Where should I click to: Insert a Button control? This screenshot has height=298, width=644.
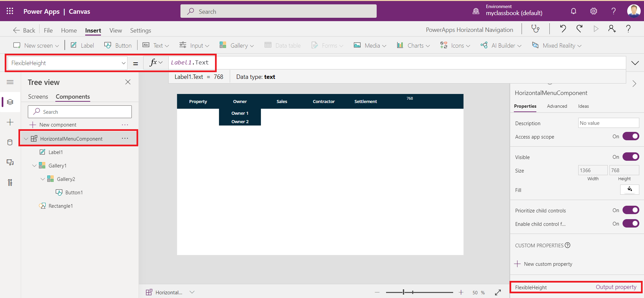pos(118,45)
